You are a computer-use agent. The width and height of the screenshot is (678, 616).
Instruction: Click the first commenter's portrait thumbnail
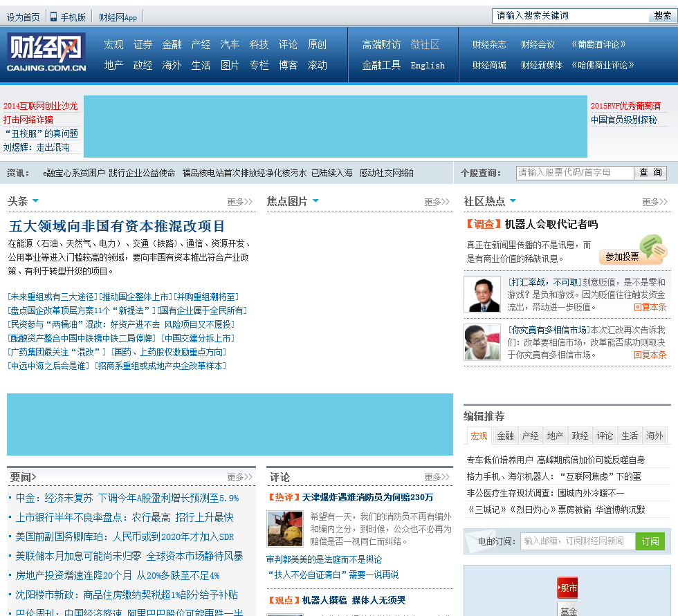pyautogui.click(x=482, y=295)
